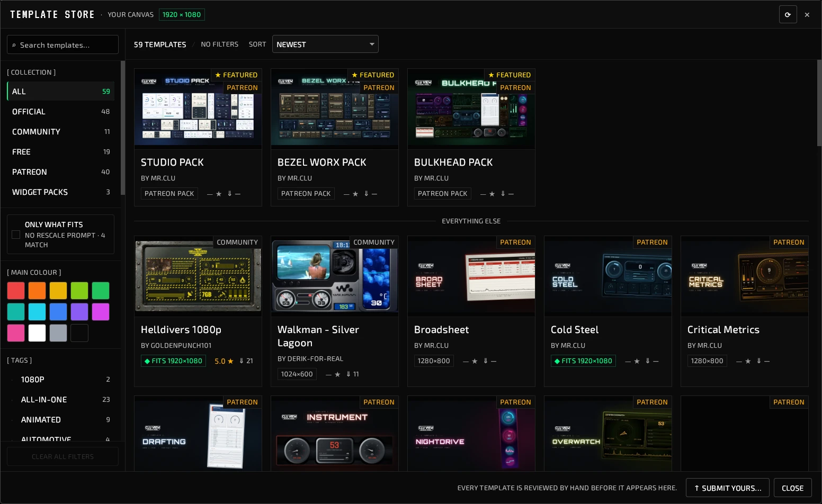
Task: Pick the orange main colour swatch
Action: (37, 291)
